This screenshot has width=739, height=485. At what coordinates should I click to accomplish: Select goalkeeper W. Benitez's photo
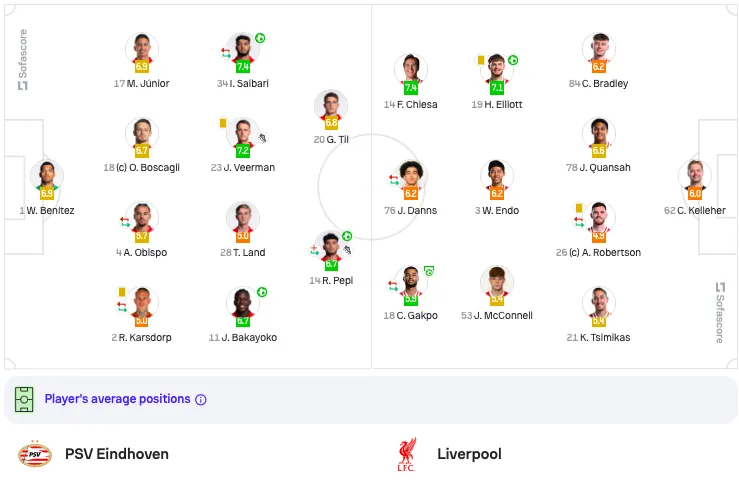coord(47,175)
